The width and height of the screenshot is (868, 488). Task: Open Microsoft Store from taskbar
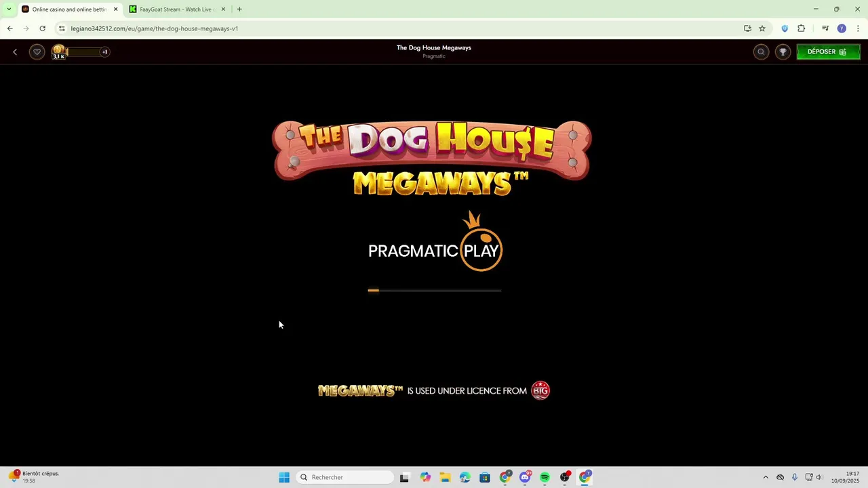click(x=485, y=477)
